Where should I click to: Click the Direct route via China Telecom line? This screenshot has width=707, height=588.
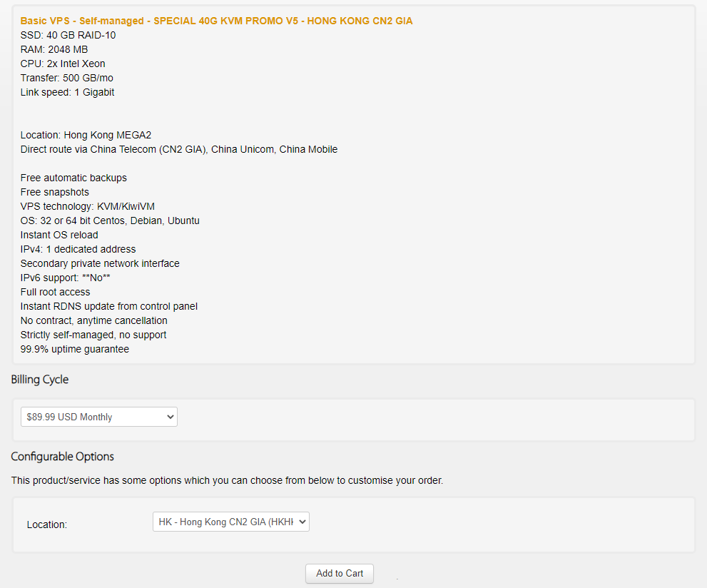[x=179, y=149]
